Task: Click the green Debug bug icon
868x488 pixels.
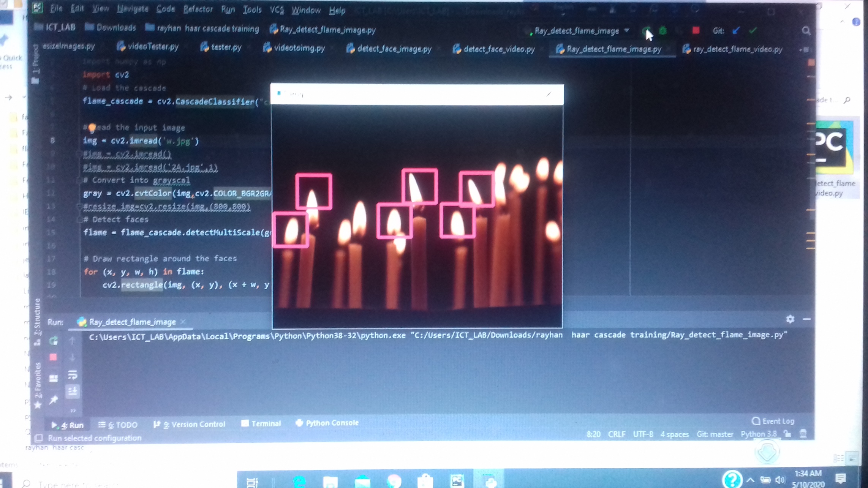Action: point(663,31)
